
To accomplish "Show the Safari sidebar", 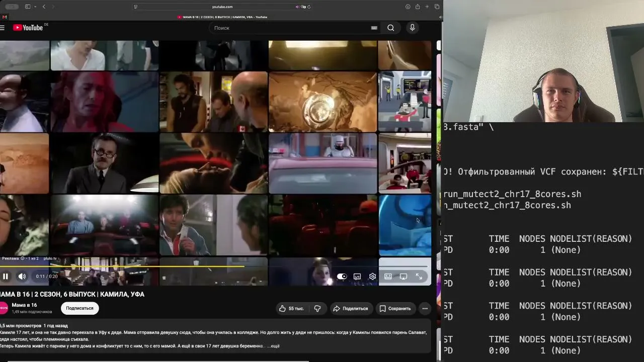I will tap(28, 7).
